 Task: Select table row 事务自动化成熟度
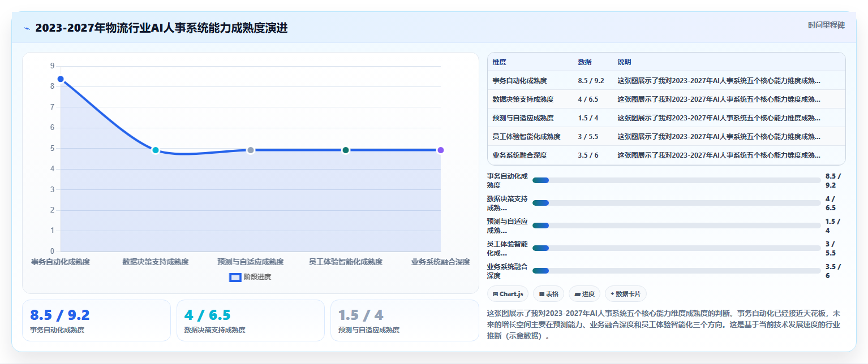[666, 81]
